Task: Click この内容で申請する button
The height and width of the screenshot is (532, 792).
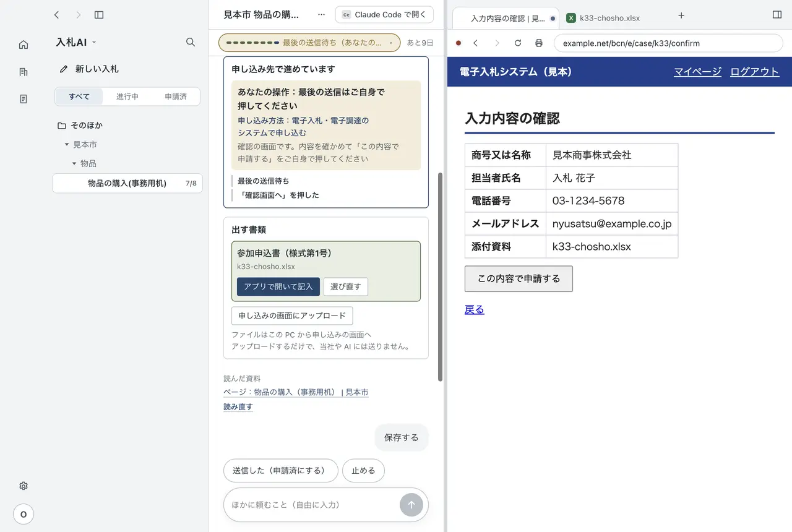Action: pos(519,279)
